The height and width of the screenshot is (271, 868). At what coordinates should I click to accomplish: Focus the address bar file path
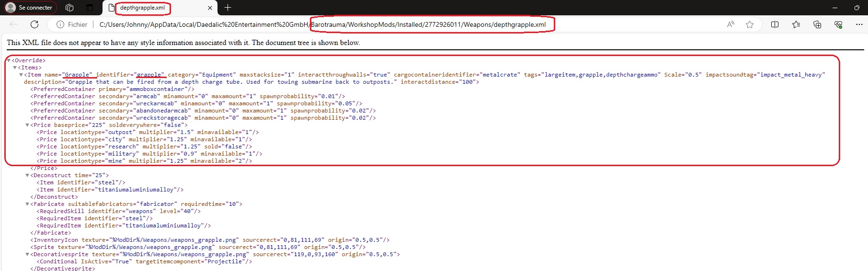point(322,24)
